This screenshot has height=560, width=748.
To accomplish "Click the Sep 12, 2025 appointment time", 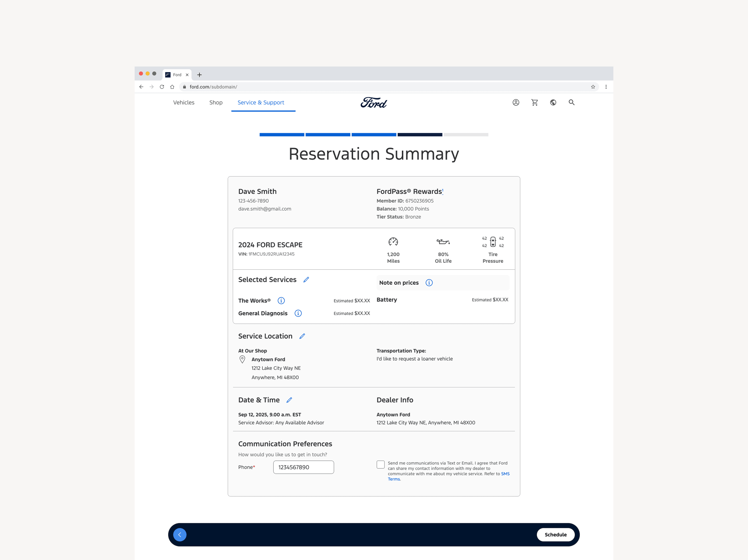I will click(269, 415).
